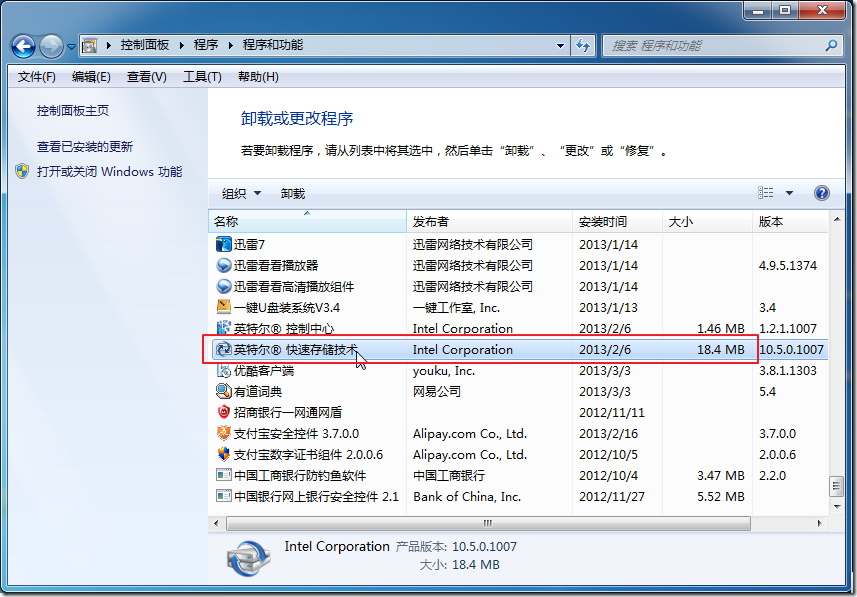Click vertical scrollbar up arrow
This screenshot has width=857, height=597.
click(836, 220)
